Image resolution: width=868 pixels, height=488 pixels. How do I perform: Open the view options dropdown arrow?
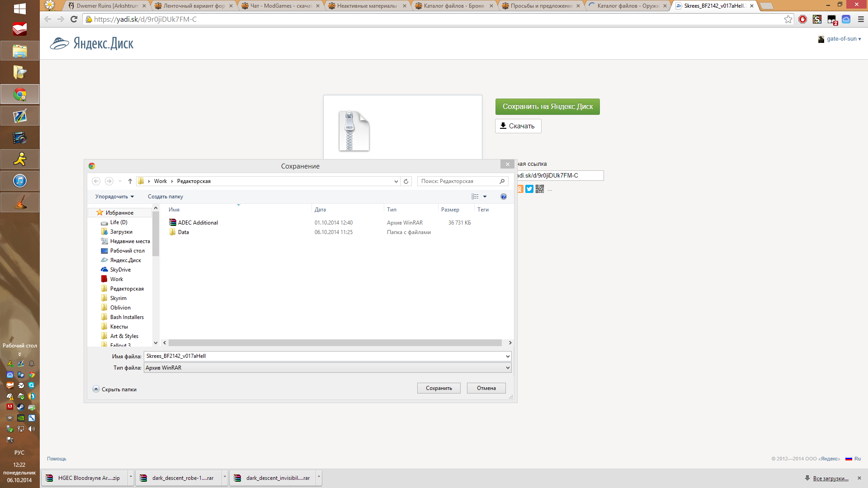click(x=485, y=197)
